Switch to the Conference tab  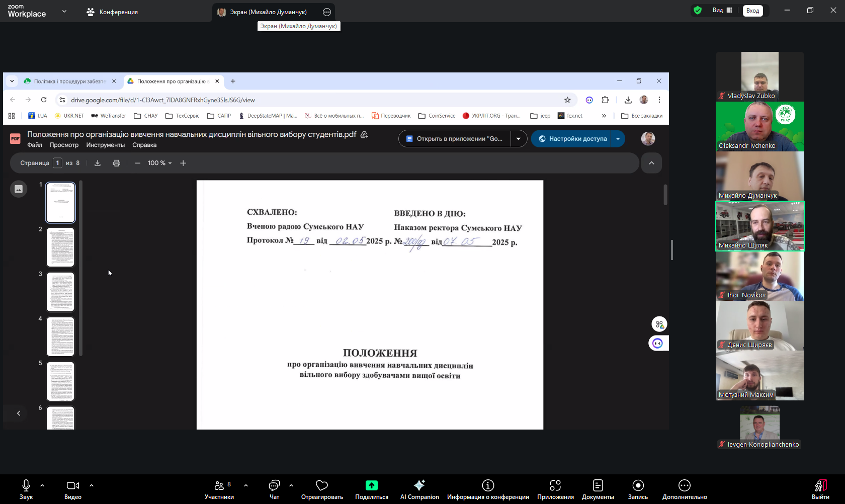112,12
